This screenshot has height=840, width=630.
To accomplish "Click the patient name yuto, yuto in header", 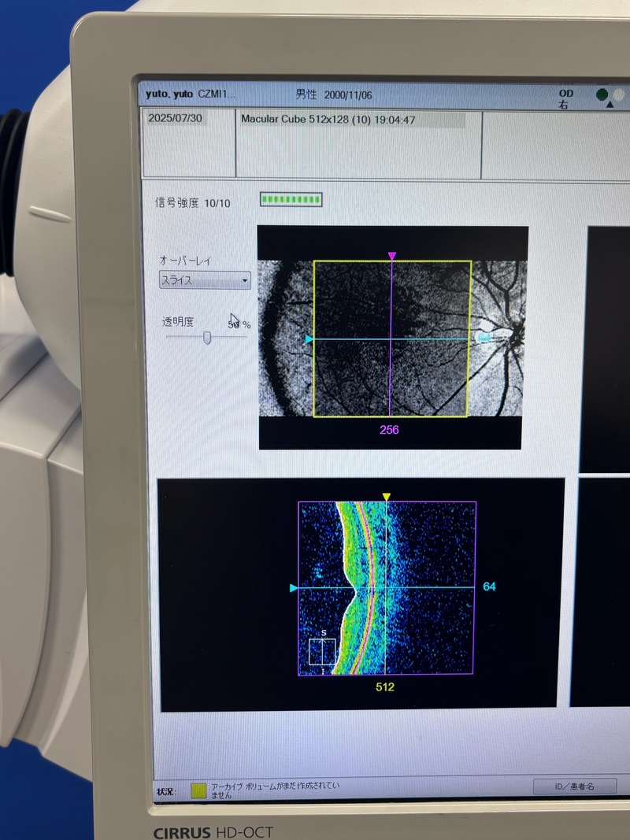I will [x=170, y=94].
